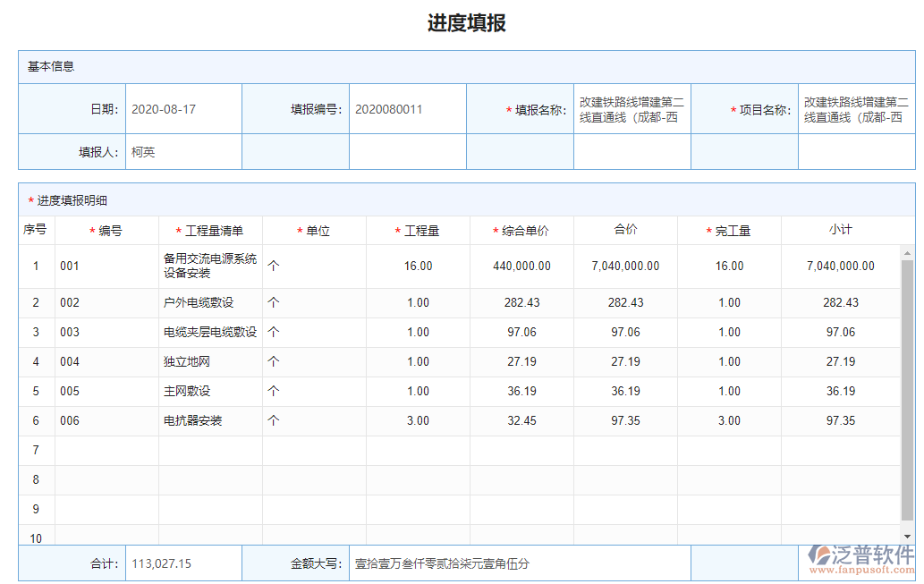Click the 完工量 column header
Screen dimensions: 924x584
click(729, 230)
